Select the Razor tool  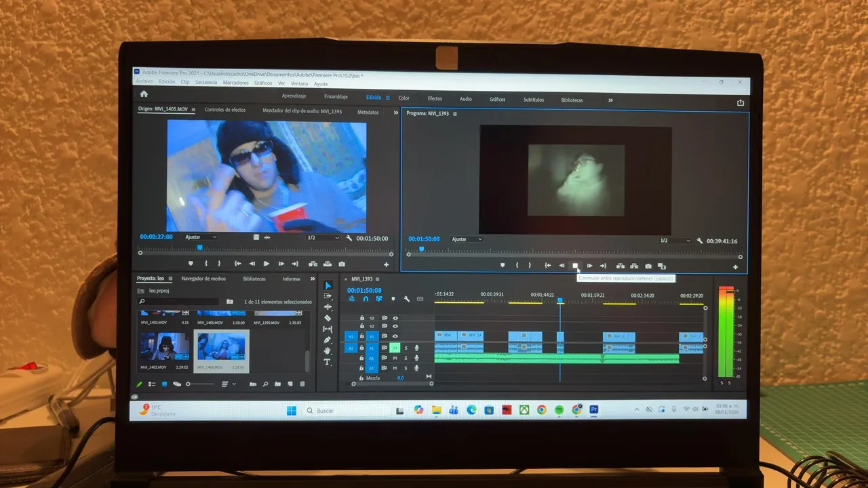click(328, 318)
